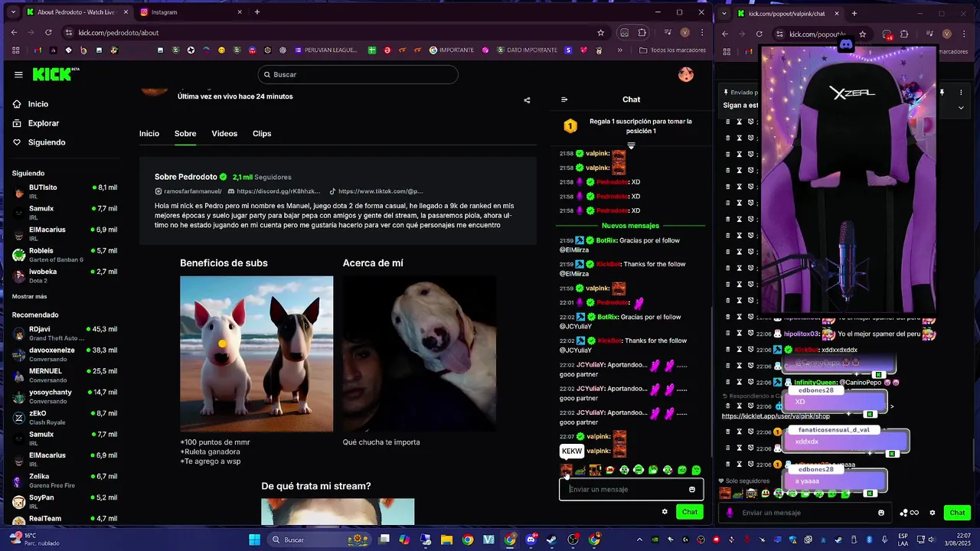The width and height of the screenshot is (980, 551).
Task: Open Steam from the taskbar
Action: 551,540
